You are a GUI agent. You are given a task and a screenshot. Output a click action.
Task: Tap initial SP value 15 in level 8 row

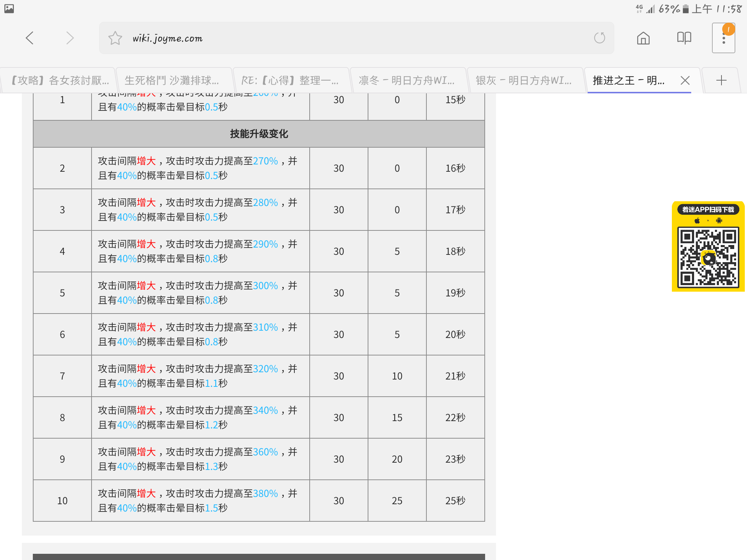point(397,417)
